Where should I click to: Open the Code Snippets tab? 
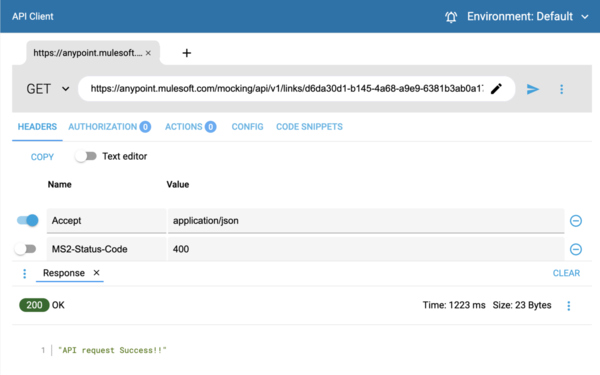(309, 127)
